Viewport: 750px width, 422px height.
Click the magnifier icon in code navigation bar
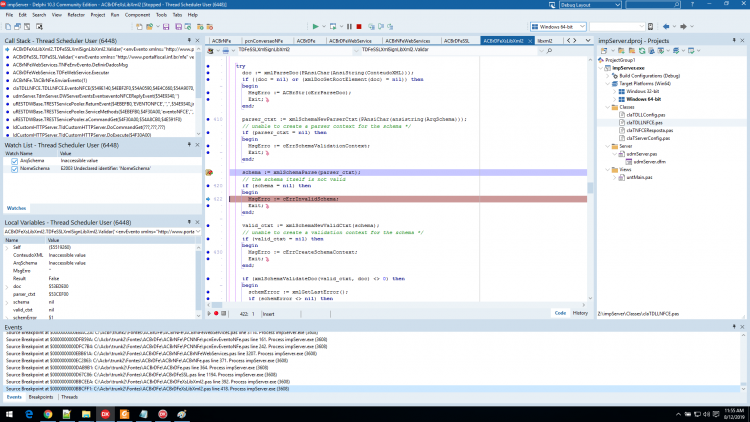pyautogui.click(x=549, y=50)
